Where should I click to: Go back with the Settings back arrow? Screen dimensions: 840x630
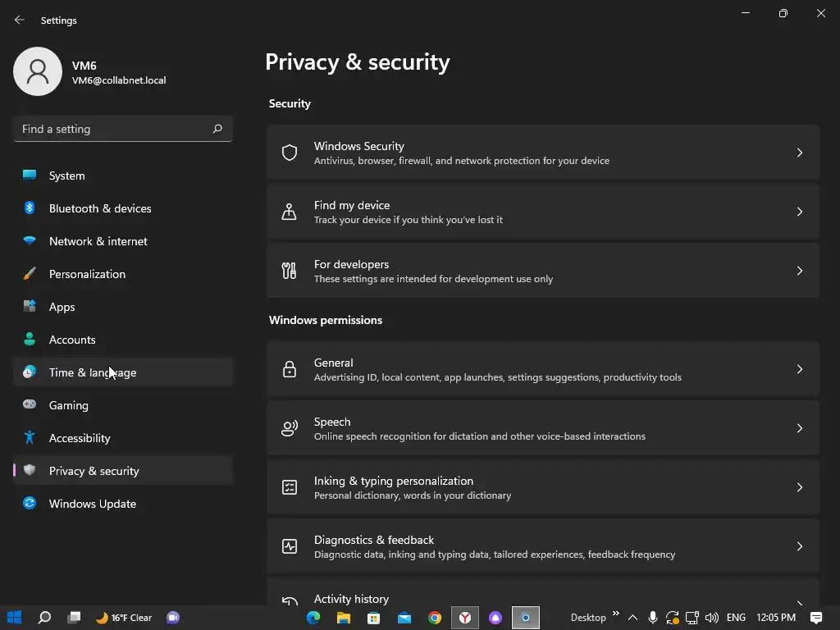pos(20,20)
